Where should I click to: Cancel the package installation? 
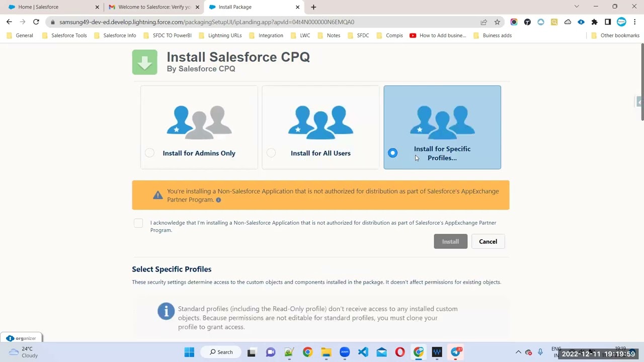[488, 241]
